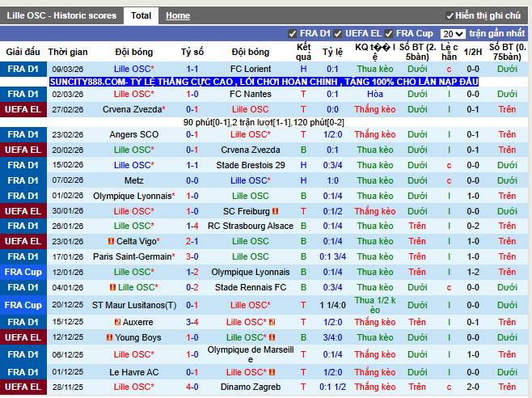Open Lille OSC link in 09/03/26 row
The height and width of the screenshot is (398, 532).
click(x=134, y=69)
